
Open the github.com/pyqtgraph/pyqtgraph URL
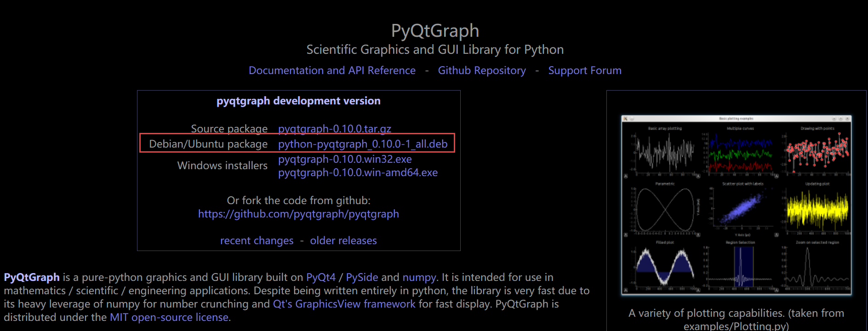click(x=298, y=214)
